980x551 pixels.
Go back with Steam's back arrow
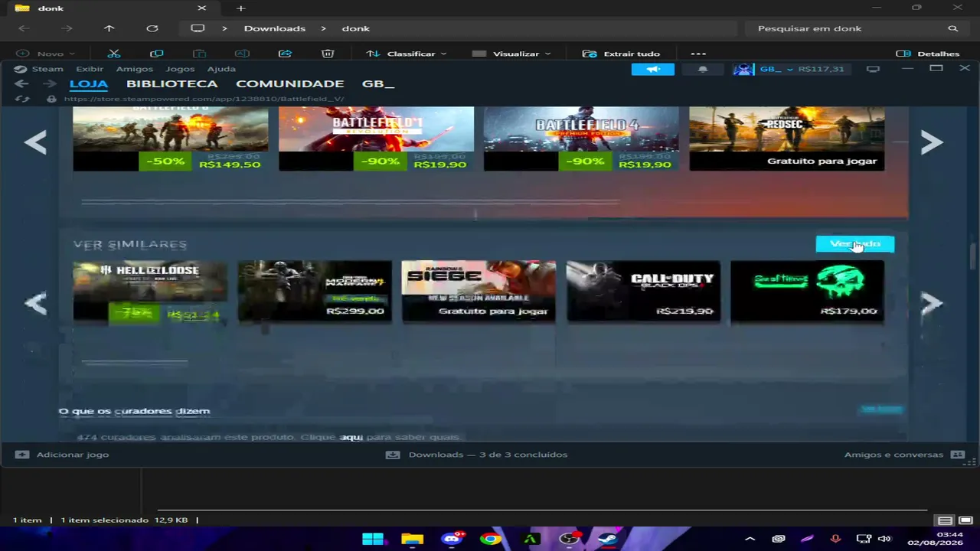point(21,83)
